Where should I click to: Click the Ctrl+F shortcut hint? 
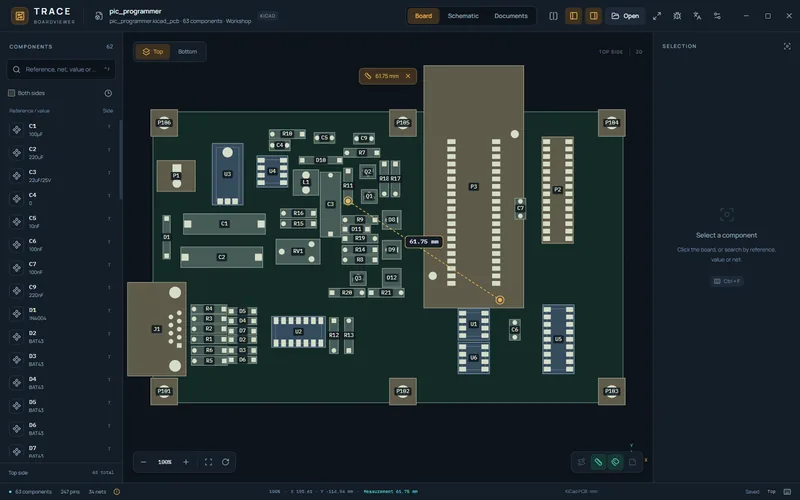pyautogui.click(x=727, y=281)
